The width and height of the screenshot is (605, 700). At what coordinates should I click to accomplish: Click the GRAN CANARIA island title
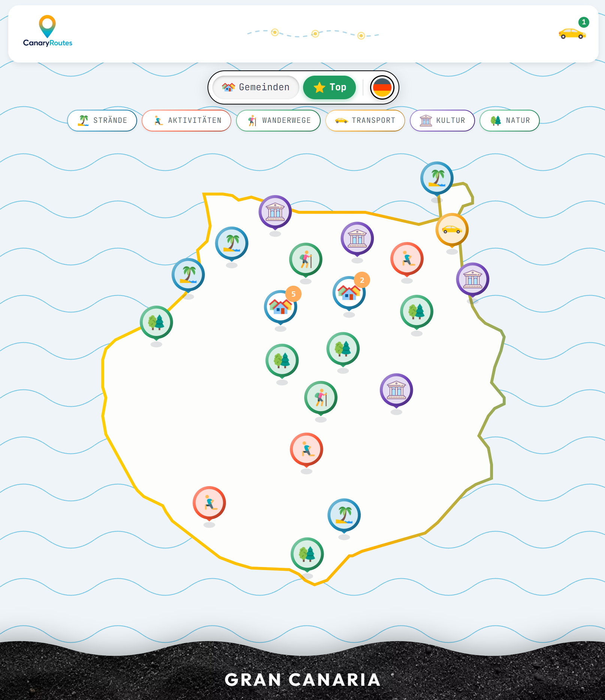302,680
